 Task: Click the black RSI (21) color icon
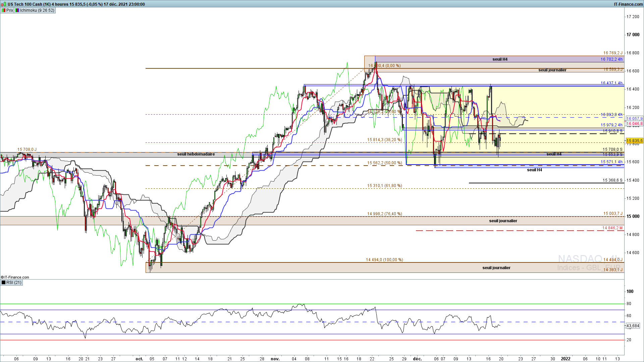(3, 283)
